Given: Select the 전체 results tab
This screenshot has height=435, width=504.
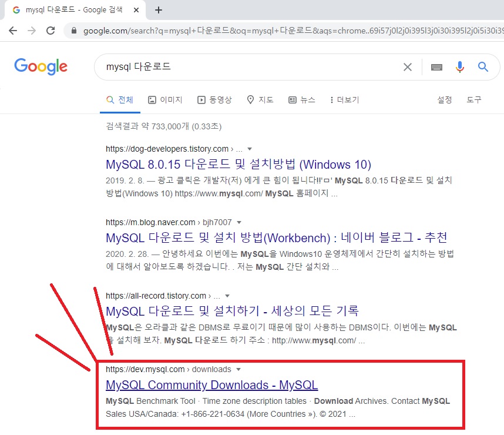Looking at the screenshot, I should tap(120, 100).
